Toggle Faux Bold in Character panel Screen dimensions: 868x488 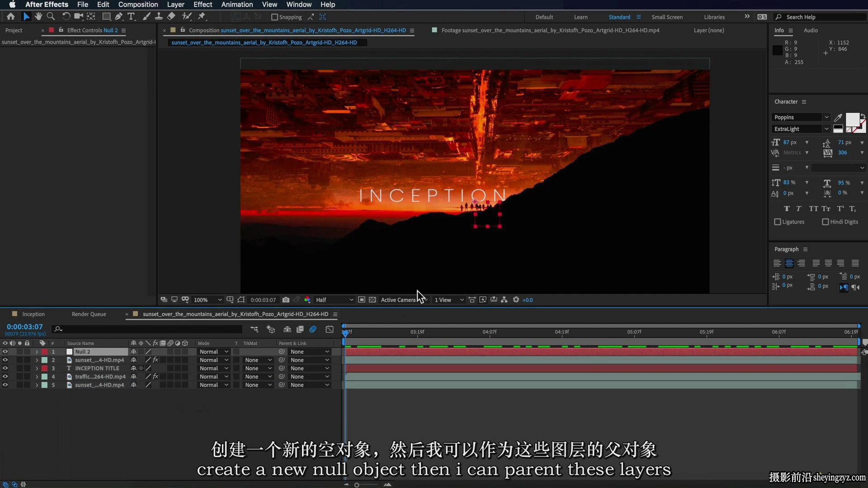(787, 209)
